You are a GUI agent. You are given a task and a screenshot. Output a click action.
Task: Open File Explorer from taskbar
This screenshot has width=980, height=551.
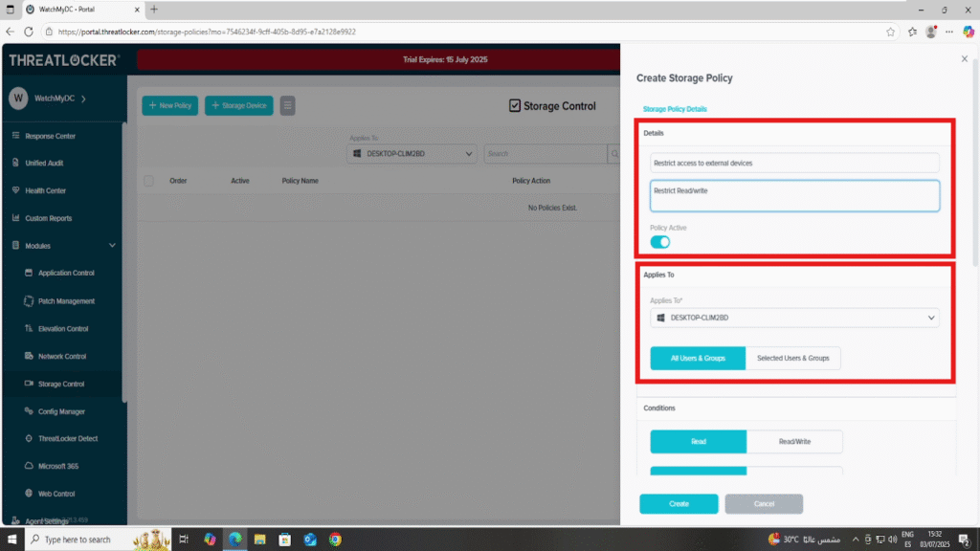260,540
